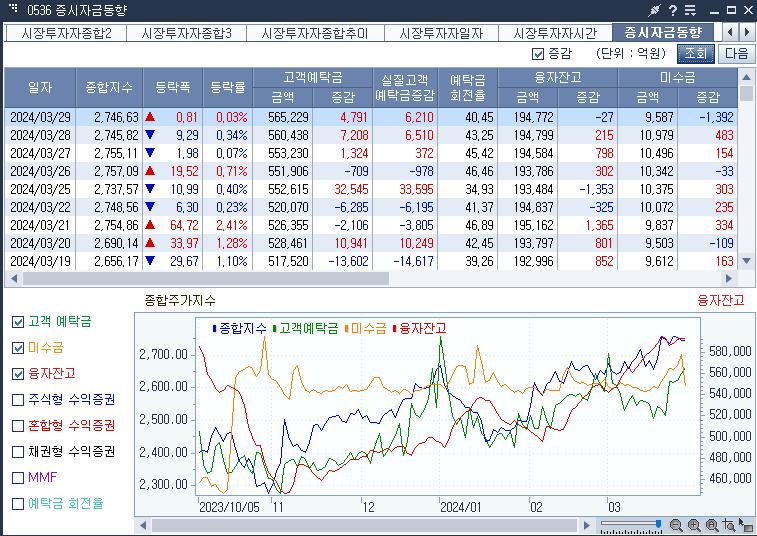Screen dimensions: 757x536
Task: Uncheck the 증감 checkbox
Action: (537, 54)
